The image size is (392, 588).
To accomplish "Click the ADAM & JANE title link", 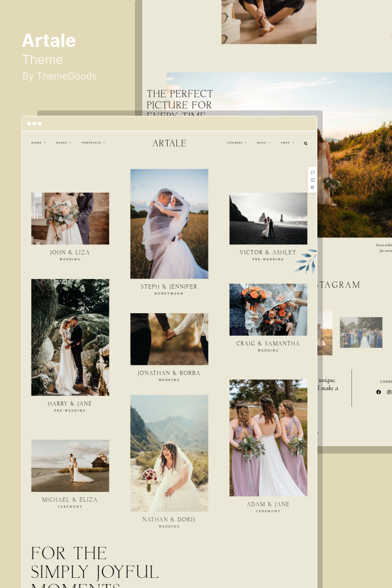I will (x=268, y=504).
